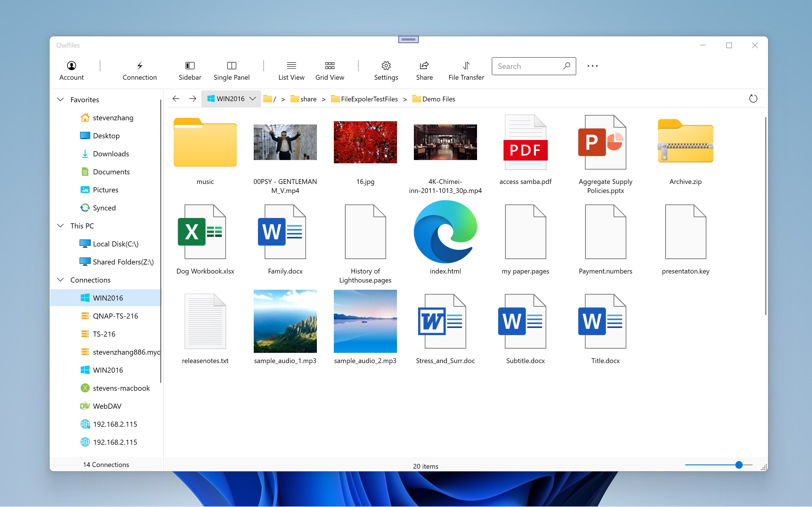Open stevens-macbook connection

point(121,388)
